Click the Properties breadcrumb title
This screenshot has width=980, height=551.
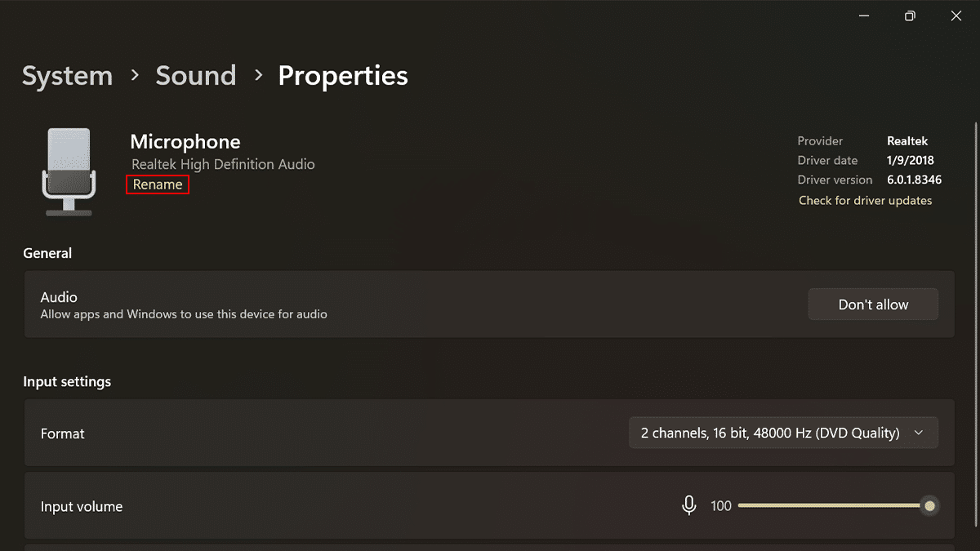point(343,76)
